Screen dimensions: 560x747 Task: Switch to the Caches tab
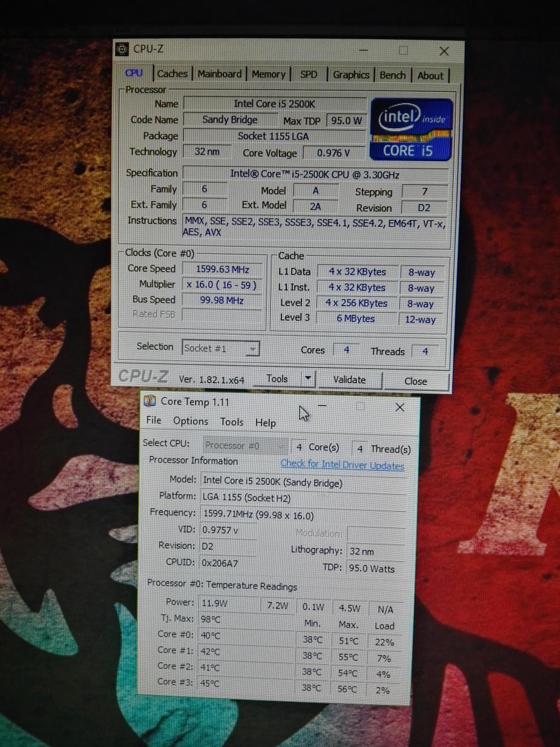coord(172,73)
